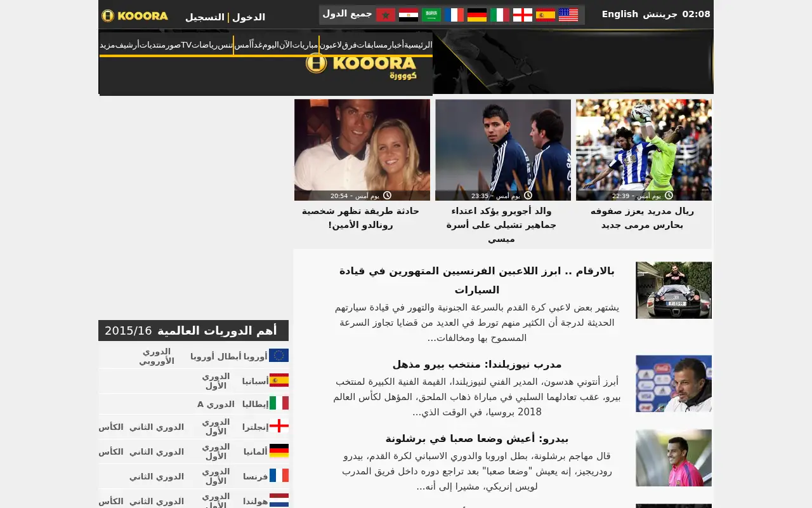Open the أرشيف menu item
Viewport: 812px width, 508px height.
click(x=128, y=44)
